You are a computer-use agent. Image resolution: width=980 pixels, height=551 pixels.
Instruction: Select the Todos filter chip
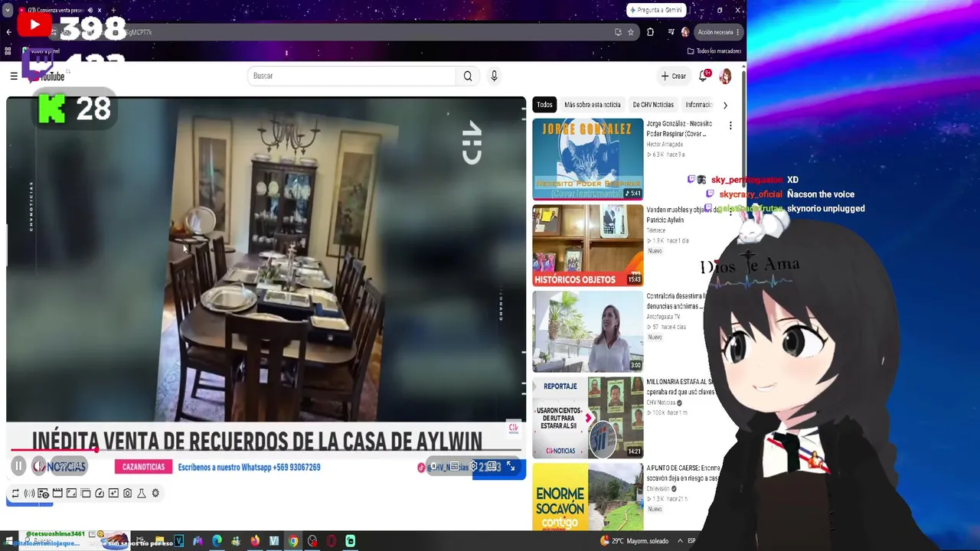click(544, 105)
